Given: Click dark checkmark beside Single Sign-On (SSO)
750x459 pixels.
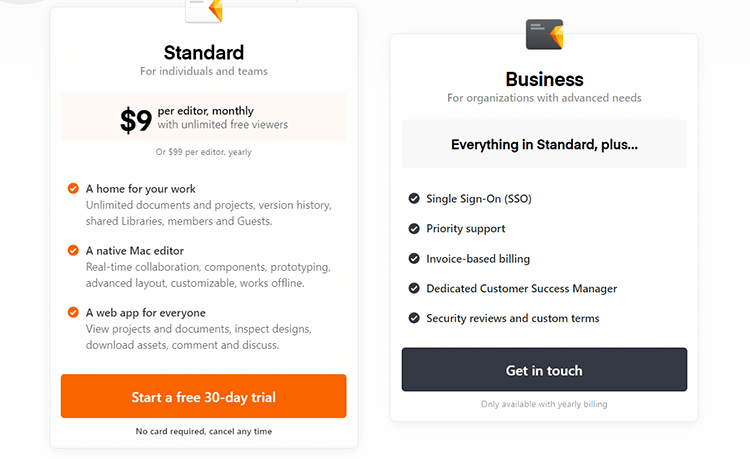Looking at the screenshot, I should click(414, 198).
